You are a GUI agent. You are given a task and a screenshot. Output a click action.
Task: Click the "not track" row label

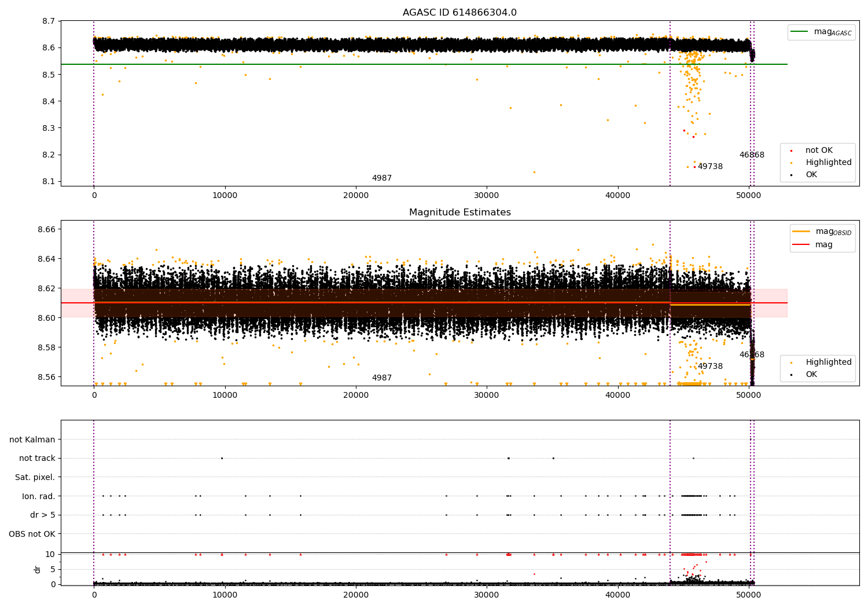click(x=37, y=459)
